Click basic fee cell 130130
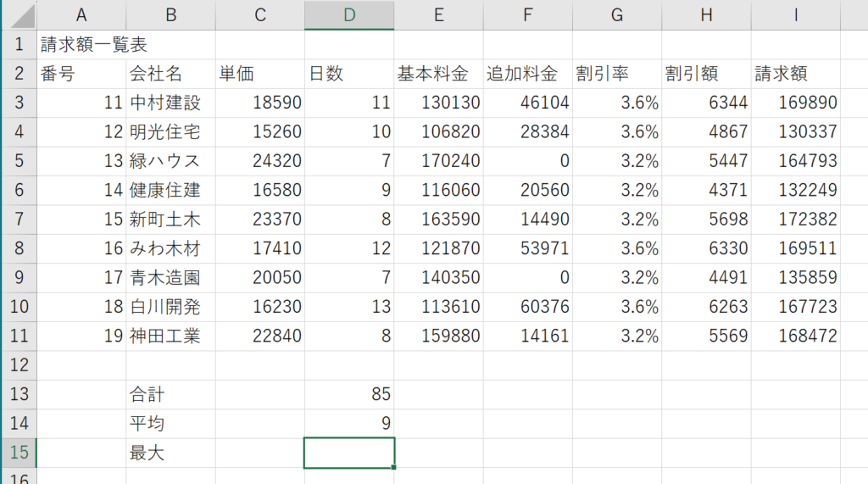The width and height of the screenshot is (868, 484). point(438,103)
